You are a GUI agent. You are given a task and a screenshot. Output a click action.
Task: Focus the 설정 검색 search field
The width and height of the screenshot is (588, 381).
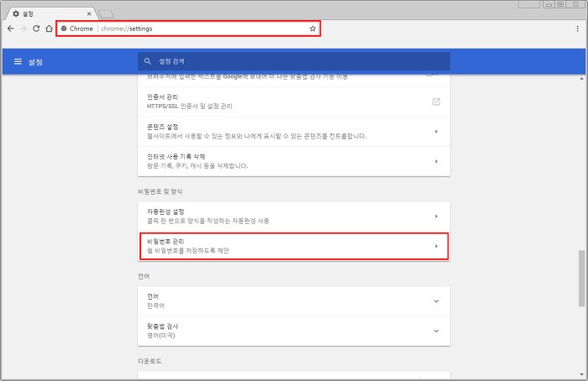coord(294,61)
